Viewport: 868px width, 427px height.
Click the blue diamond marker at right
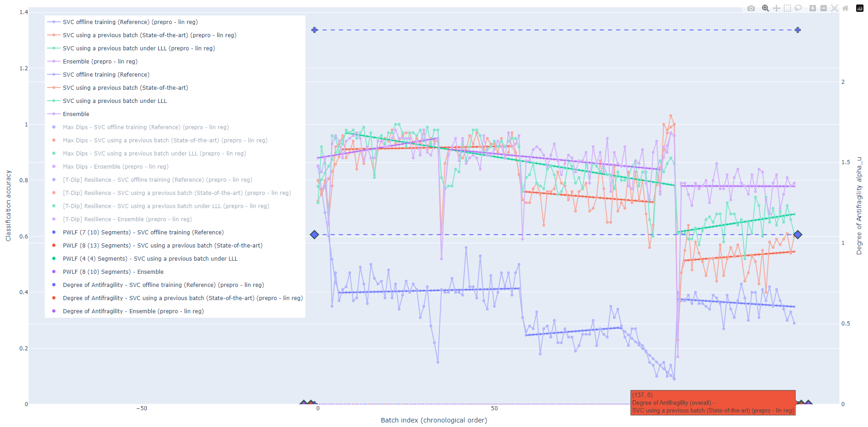click(798, 234)
